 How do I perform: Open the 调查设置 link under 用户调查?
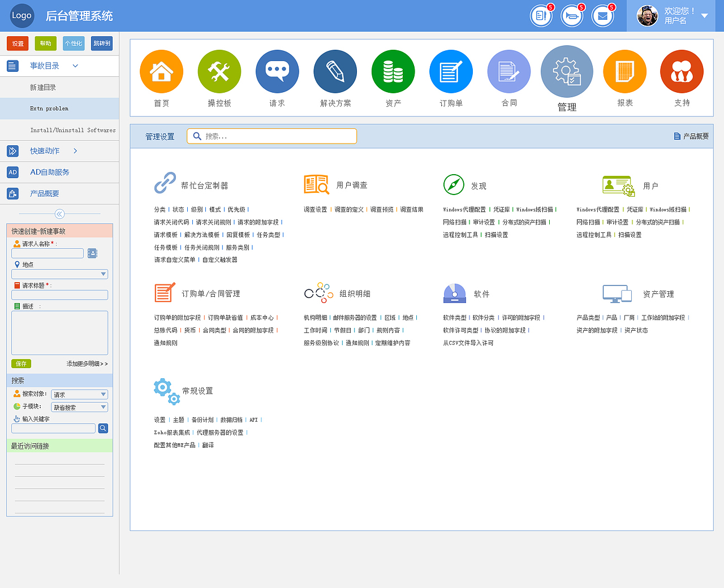point(315,210)
